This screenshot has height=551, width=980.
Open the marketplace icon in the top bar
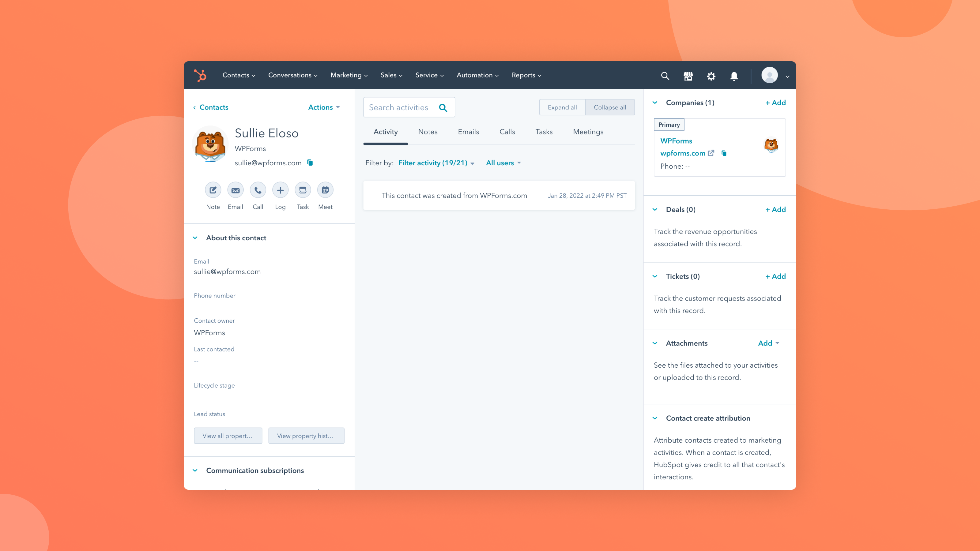coord(688,76)
